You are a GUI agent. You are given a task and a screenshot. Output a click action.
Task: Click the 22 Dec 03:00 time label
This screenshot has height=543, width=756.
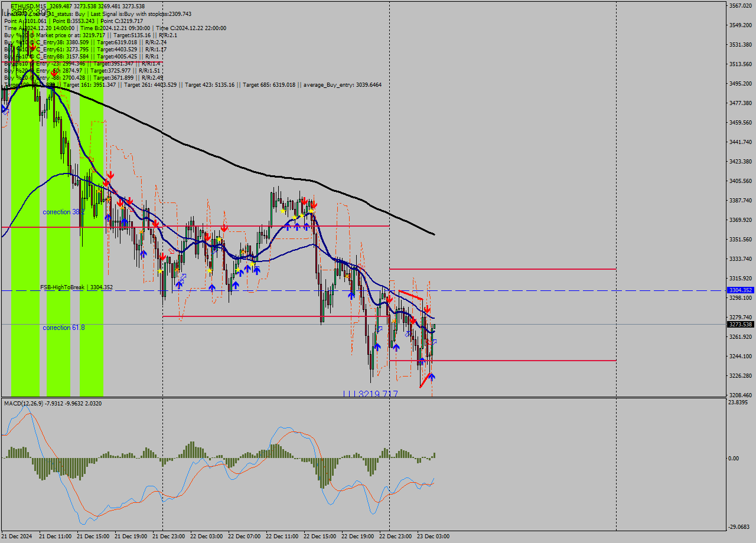tap(206, 537)
